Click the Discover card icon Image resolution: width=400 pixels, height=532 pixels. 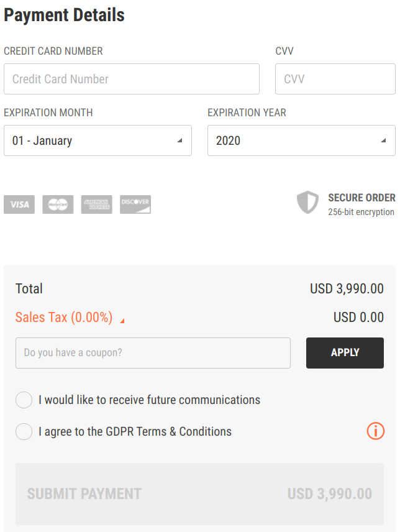pyautogui.click(x=135, y=204)
